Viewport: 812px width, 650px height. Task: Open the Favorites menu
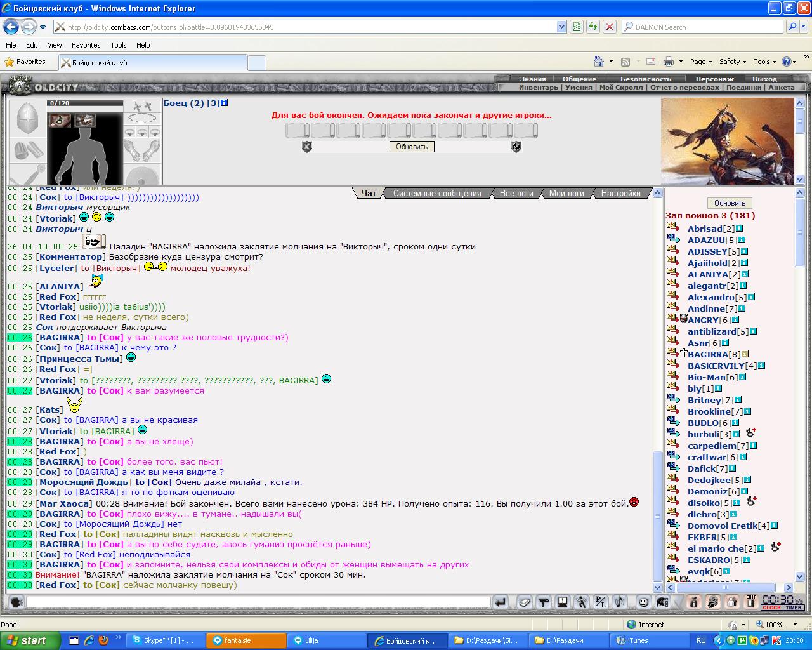[x=86, y=45]
